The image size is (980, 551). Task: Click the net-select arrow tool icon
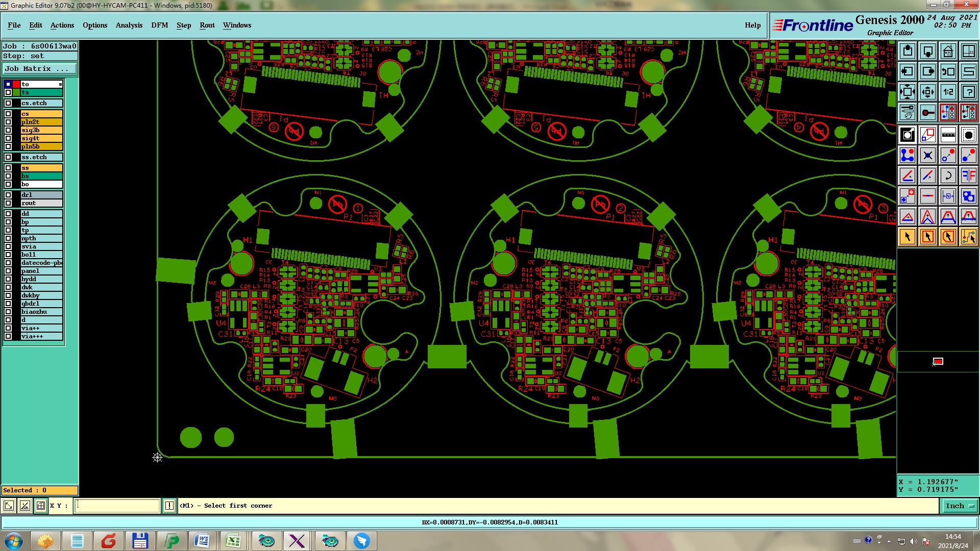[x=968, y=237]
